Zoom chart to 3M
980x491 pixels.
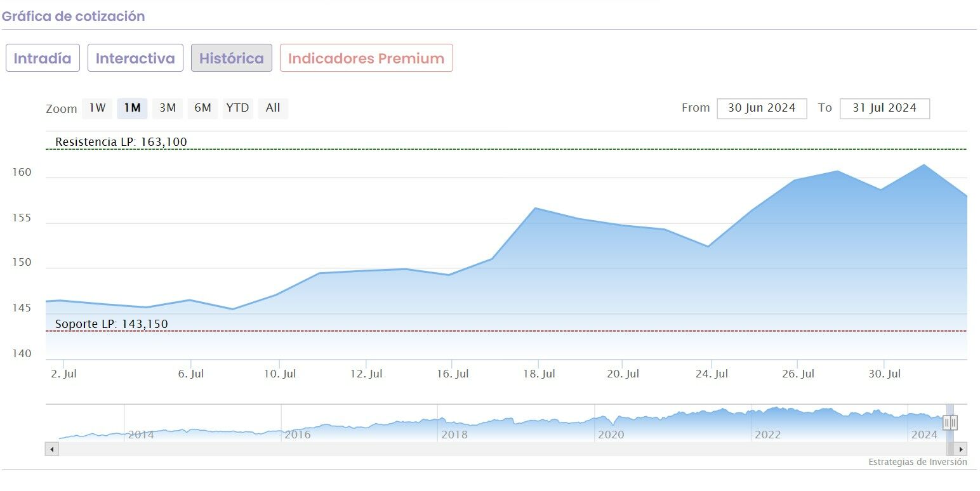pyautogui.click(x=168, y=108)
